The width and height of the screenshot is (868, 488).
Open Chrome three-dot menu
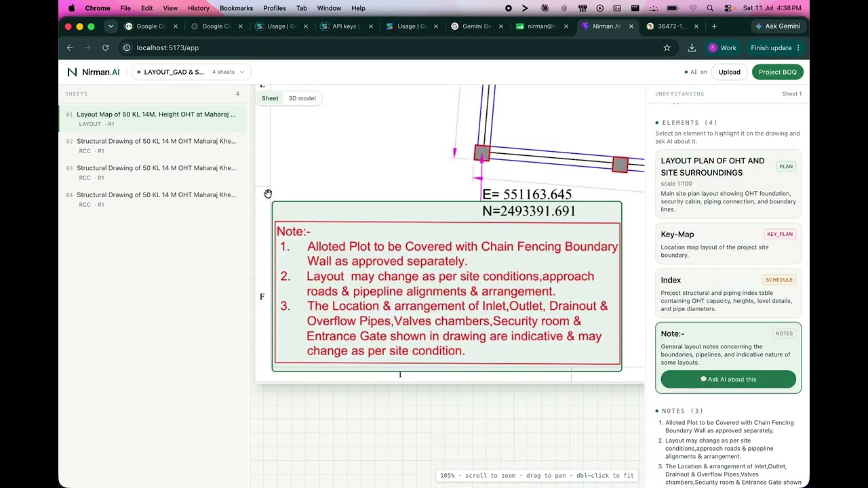(x=798, y=48)
